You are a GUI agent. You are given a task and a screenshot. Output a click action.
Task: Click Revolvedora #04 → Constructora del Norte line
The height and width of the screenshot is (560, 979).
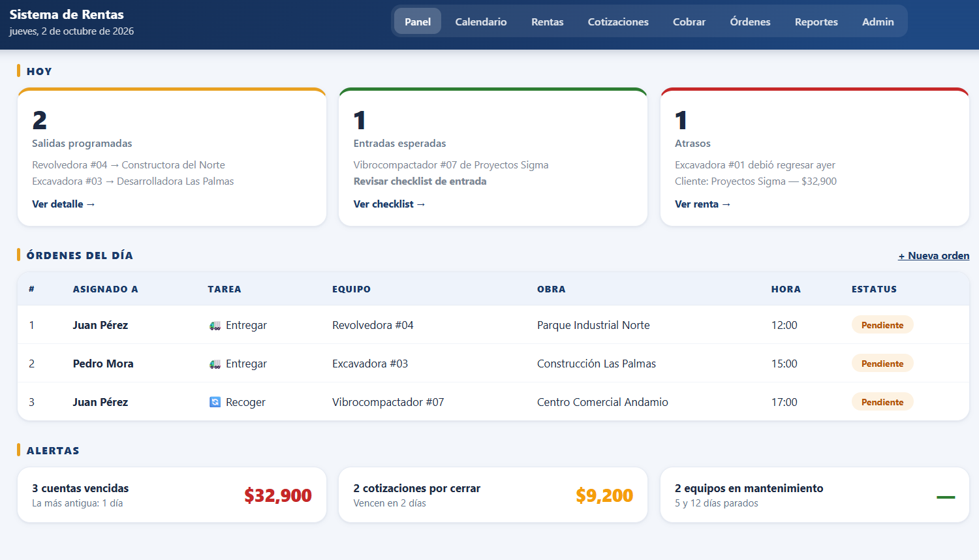coord(129,165)
